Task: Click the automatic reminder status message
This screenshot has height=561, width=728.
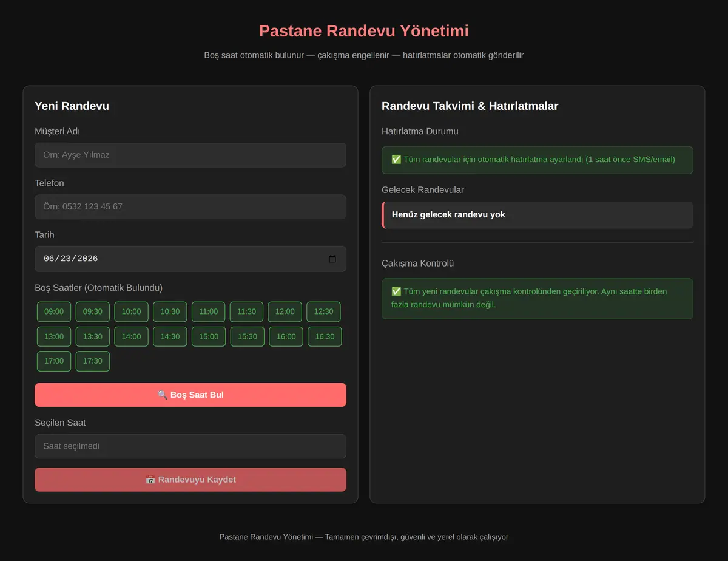Action: (538, 160)
